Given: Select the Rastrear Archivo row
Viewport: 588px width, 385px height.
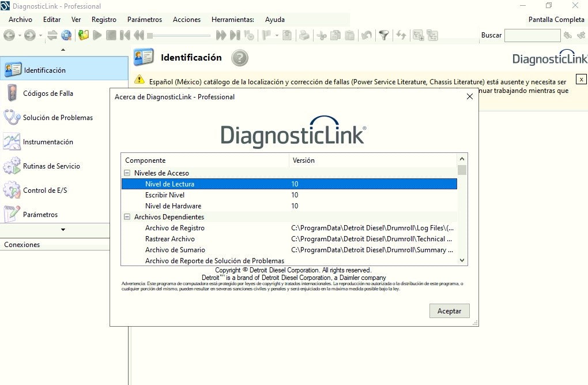Looking at the screenshot, I should click(x=289, y=238).
